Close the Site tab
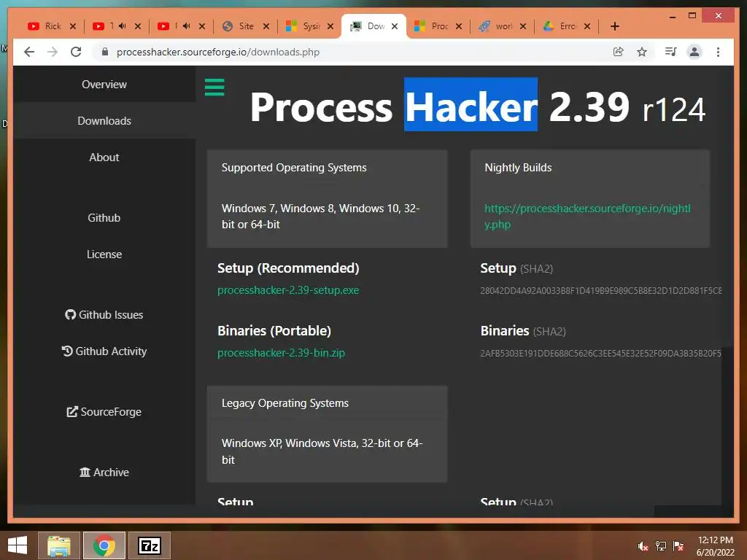The height and width of the screenshot is (560, 747). tap(266, 26)
